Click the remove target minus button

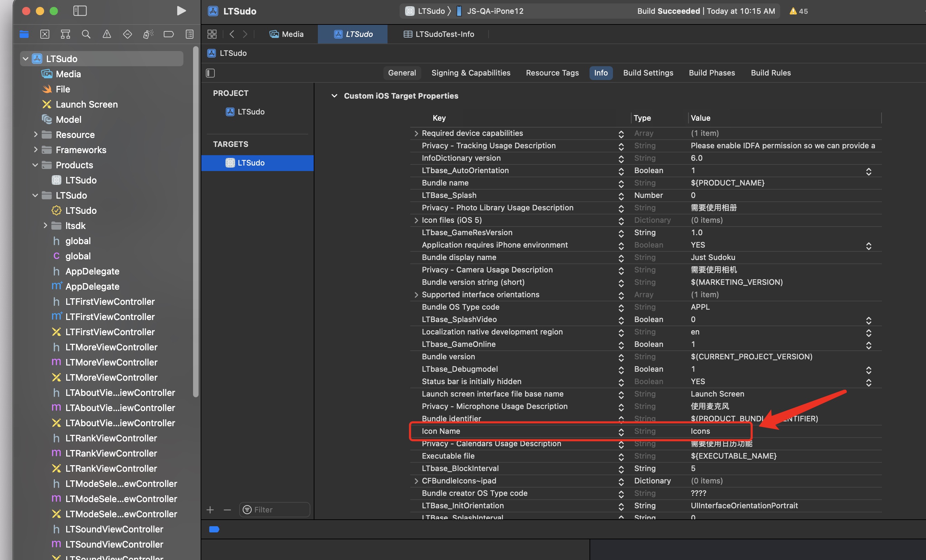click(227, 510)
